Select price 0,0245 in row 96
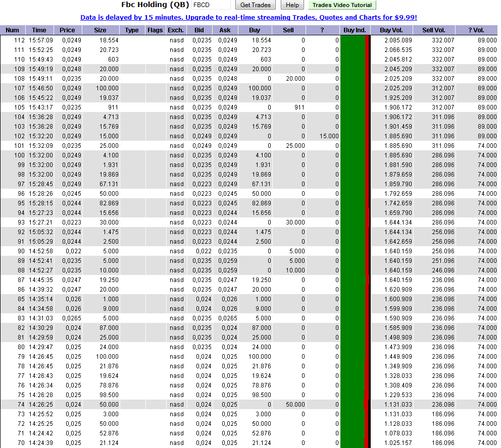Screen dimensions: 501x448 (72, 193)
